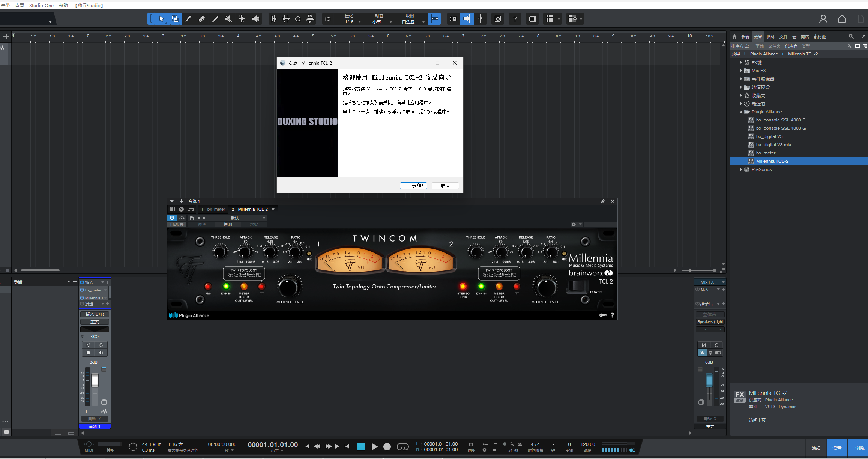
Task: Toggle loop playback in transport bar
Action: pyautogui.click(x=402, y=447)
